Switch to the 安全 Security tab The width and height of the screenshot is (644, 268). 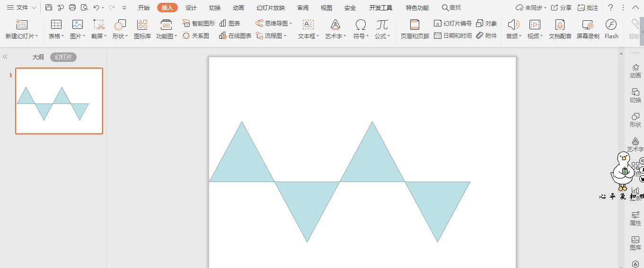click(350, 8)
